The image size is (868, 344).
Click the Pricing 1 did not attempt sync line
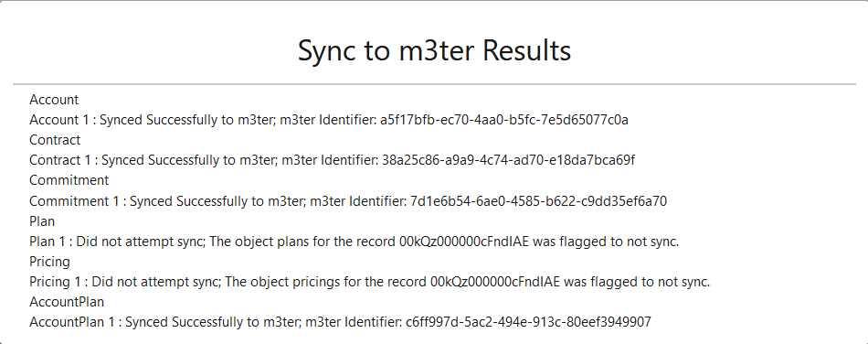(x=370, y=282)
